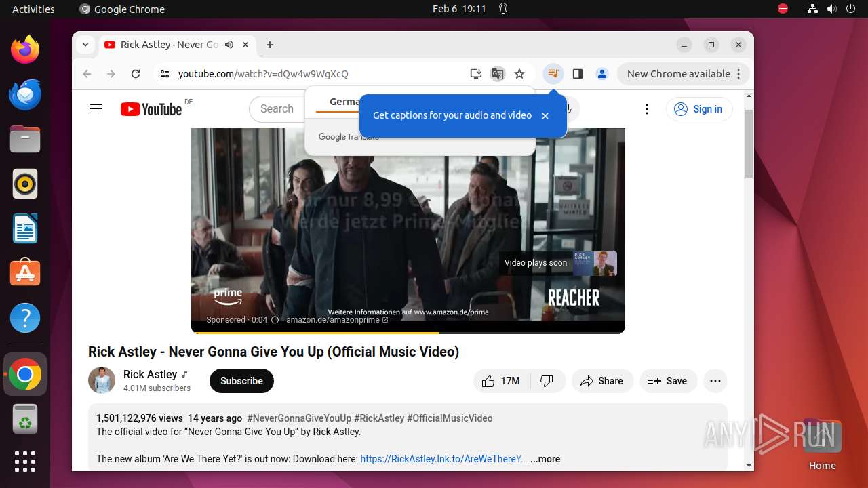This screenshot has width=868, height=488.
Task: Open a new tab with plus button
Action: 270,45
